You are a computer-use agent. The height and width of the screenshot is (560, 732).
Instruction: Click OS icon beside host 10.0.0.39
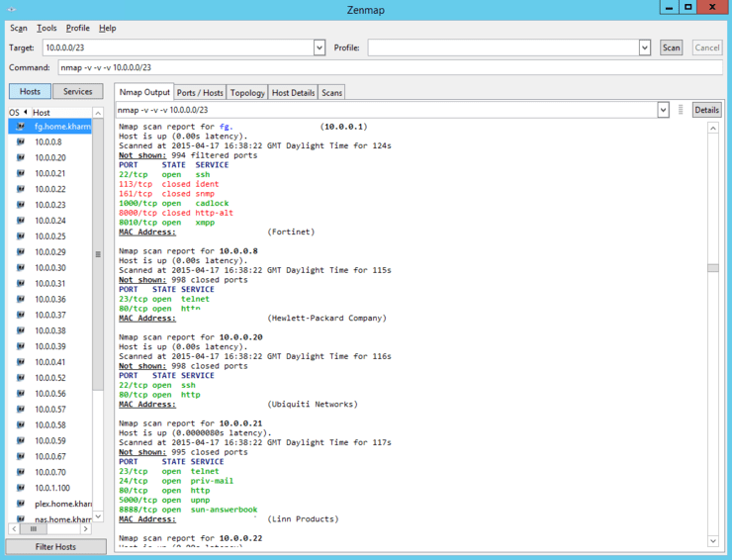point(21,346)
